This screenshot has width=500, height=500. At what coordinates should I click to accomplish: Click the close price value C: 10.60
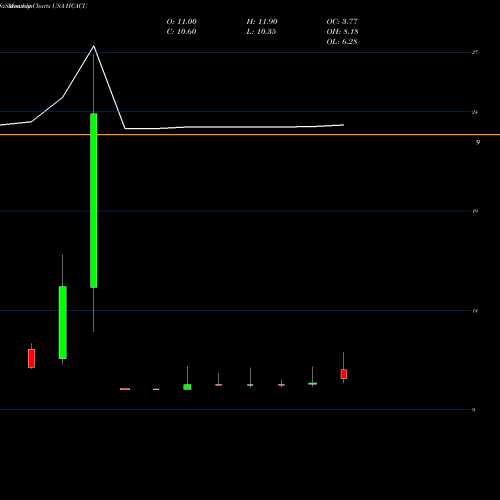181,32
